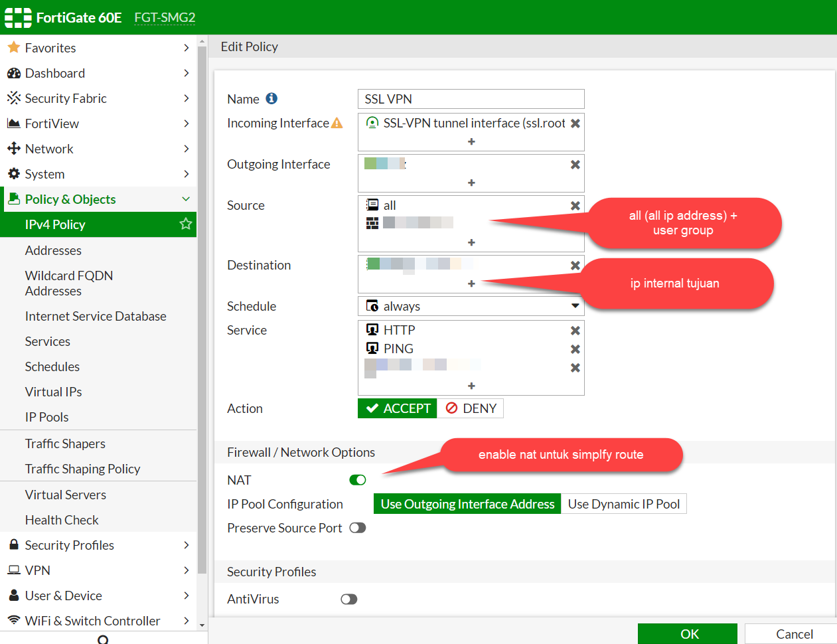
Task: Click the Security Profiles lock icon
Action: tap(13, 544)
